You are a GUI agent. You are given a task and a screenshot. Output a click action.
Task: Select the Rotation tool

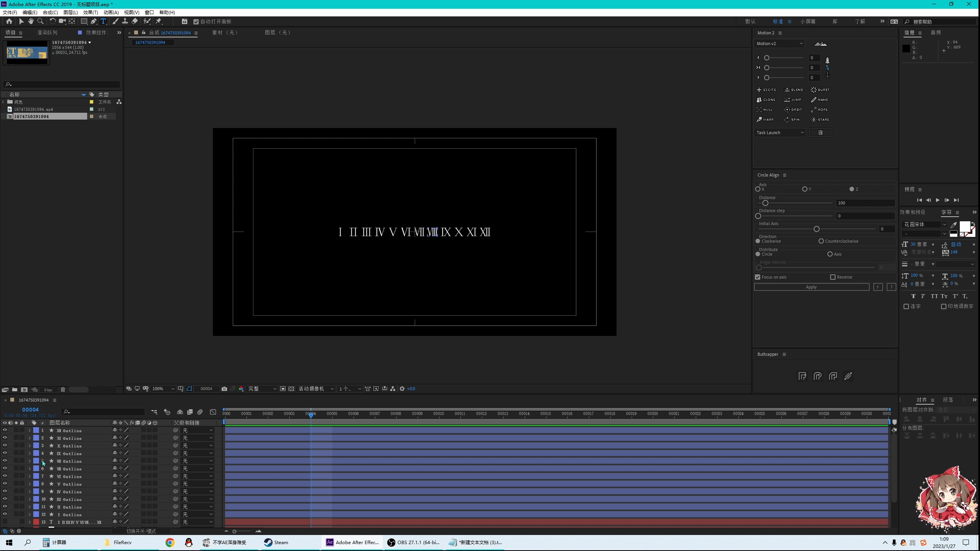[52, 21]
